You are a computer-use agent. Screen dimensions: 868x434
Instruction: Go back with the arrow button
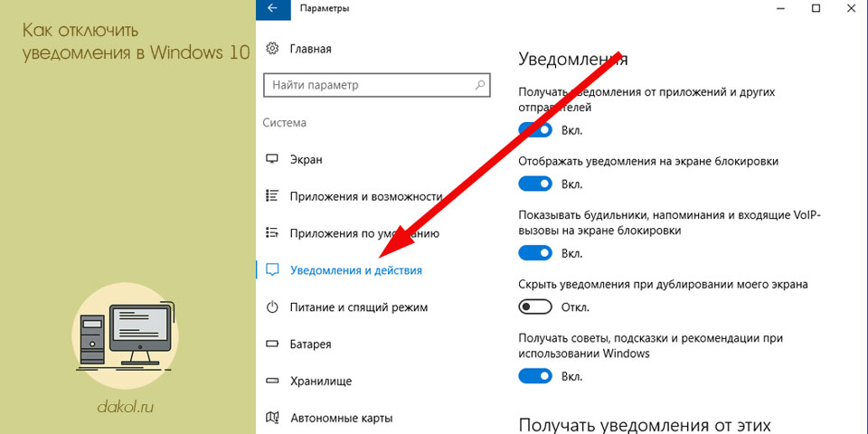272,8
